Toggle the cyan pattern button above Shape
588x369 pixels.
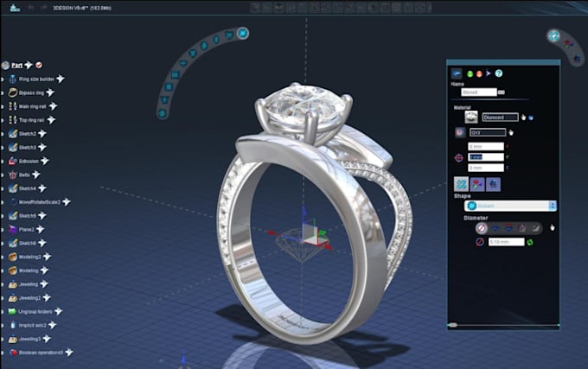pyautogui.click(x=461, y=184)
